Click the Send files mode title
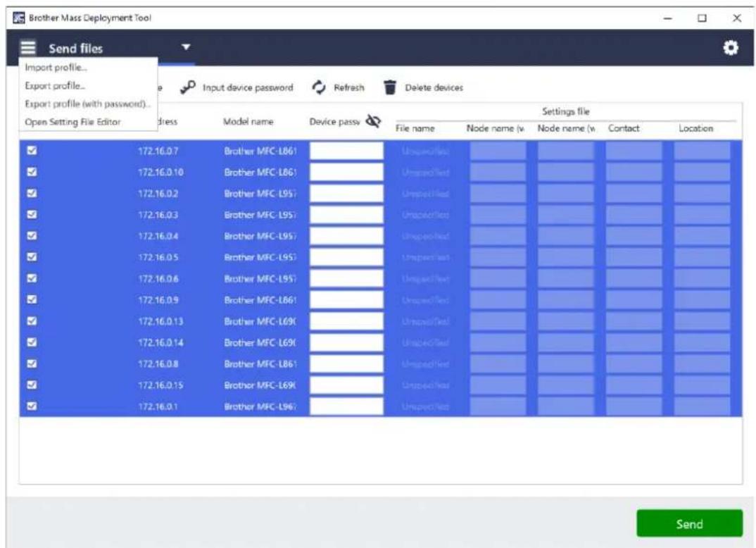The width and height of the screenshot is (756, 548). 76,48
